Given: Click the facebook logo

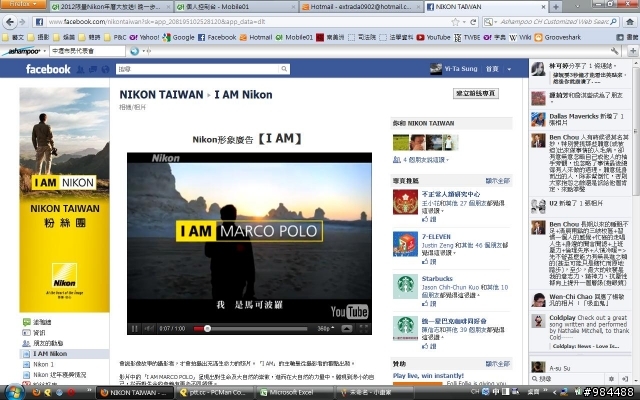Looking at the screenshot, I should (x=48, y=69).
